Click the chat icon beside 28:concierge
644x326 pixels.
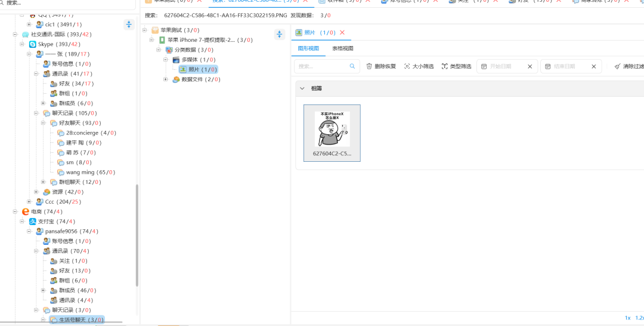[x=61, y=133]
